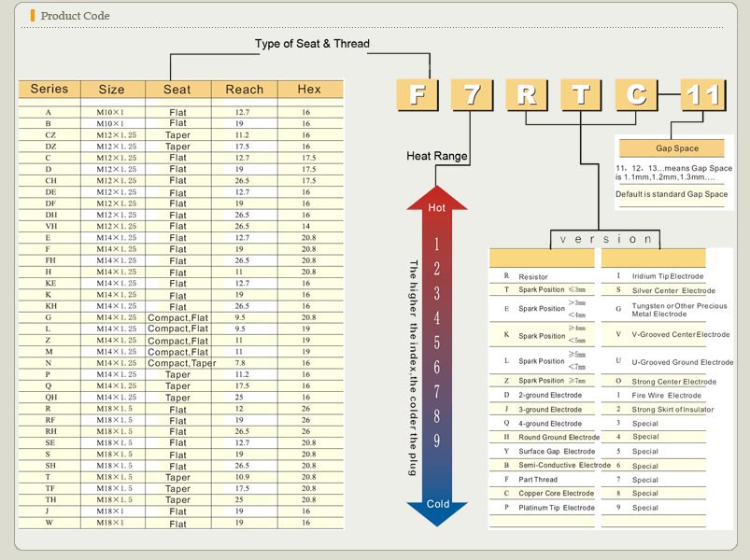Screen dimensions: 750x560
Task: Select series 'SE' cell in the table
Action: coord(50,442)
